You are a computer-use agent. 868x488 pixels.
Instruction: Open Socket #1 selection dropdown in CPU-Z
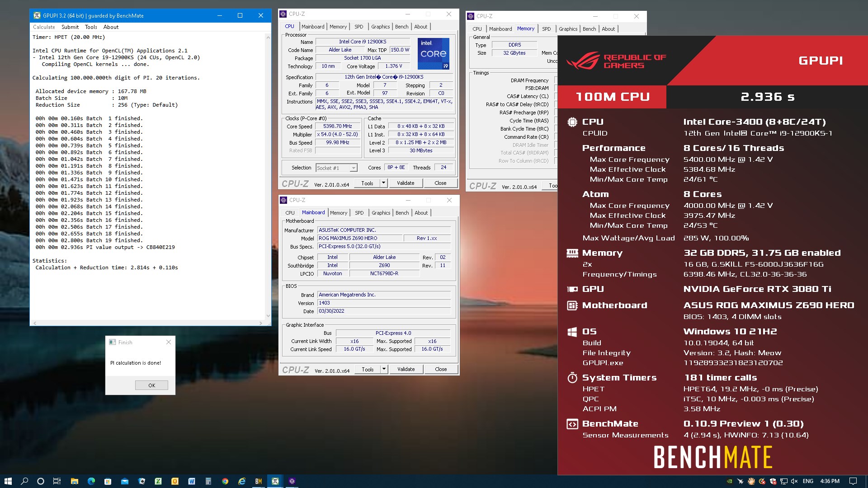coord(336,168)
